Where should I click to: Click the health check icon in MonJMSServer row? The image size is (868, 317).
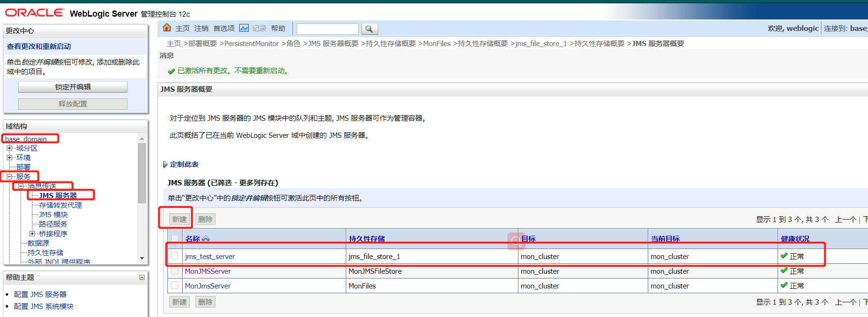click(784, 270)
